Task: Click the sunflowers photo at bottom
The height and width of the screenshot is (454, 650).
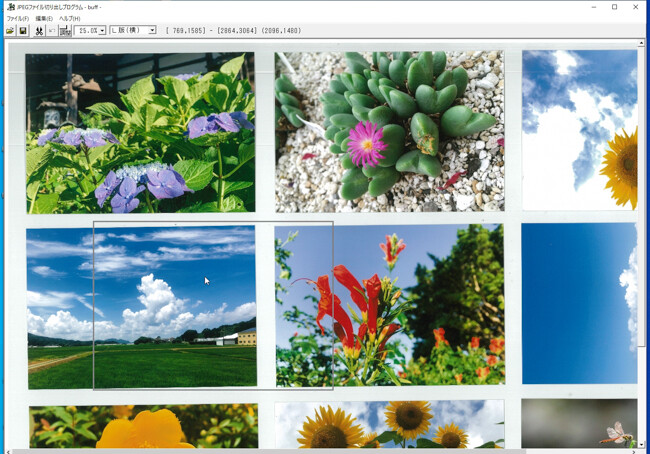Action: (390, 424)
